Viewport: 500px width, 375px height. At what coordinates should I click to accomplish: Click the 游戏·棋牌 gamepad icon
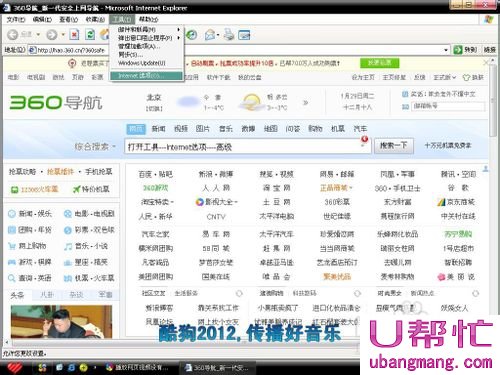coord(12,262)
